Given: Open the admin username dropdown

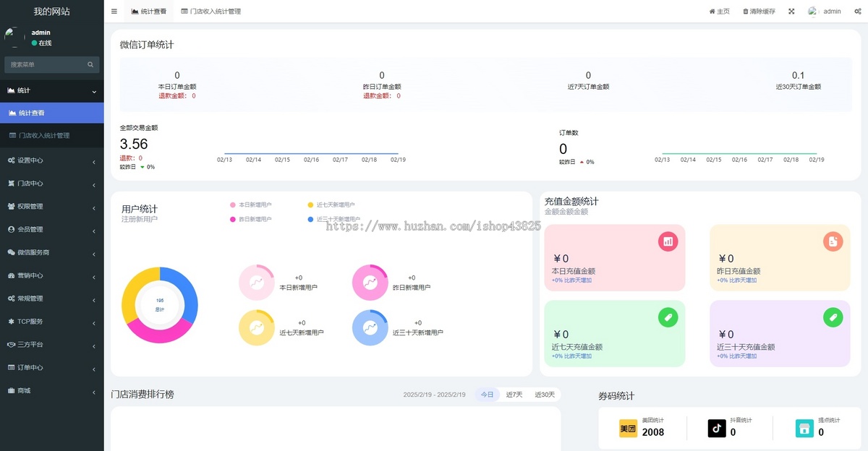Looking at the screenshot, I should 832,12.
